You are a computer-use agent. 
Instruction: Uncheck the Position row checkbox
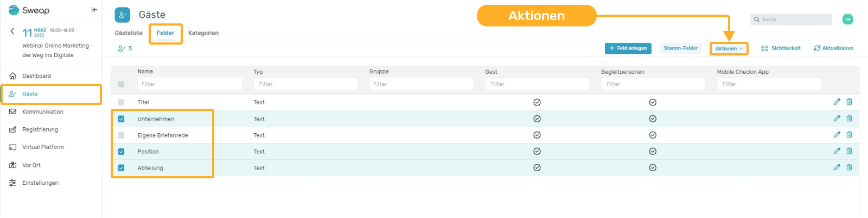pyautogui.click(x=121, y=152)
